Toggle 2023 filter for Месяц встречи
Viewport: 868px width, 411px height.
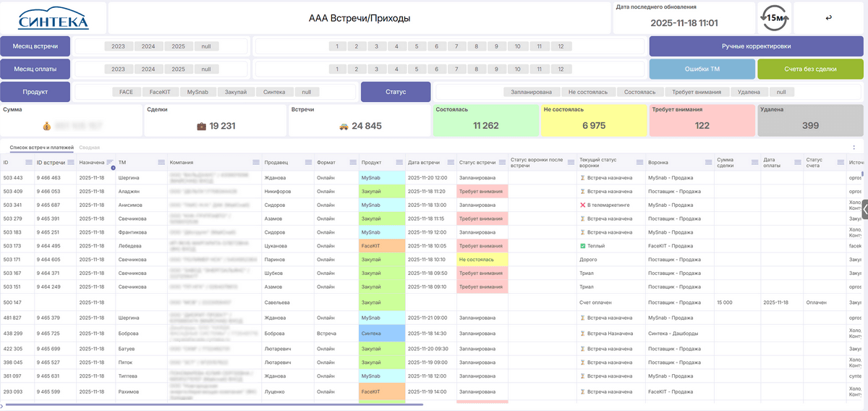[118, 46]
